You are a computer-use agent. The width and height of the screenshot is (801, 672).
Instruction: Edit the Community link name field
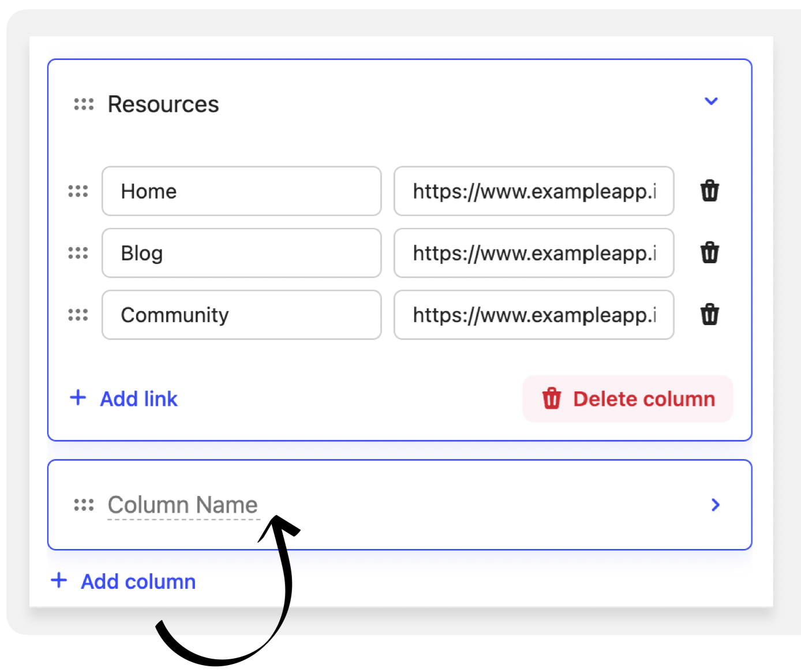[x=241, y=315]
